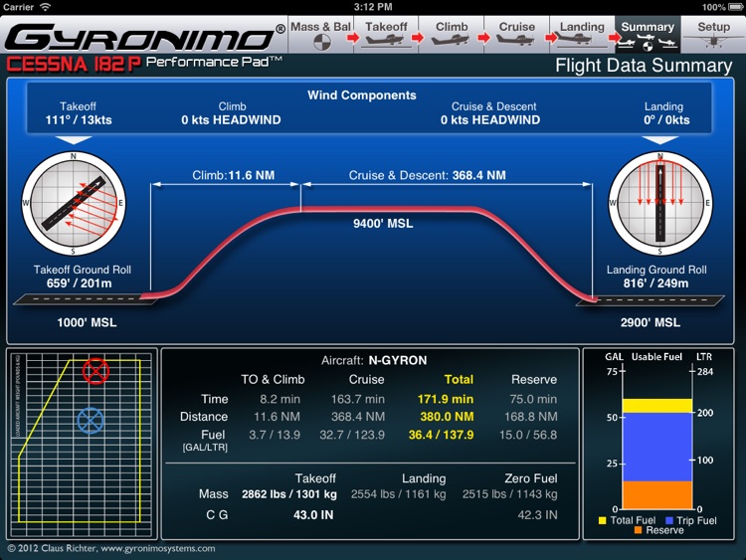Tap the 3:12 PM status bar clock
This screenshot has height=560, width=746.
point(373,7)
